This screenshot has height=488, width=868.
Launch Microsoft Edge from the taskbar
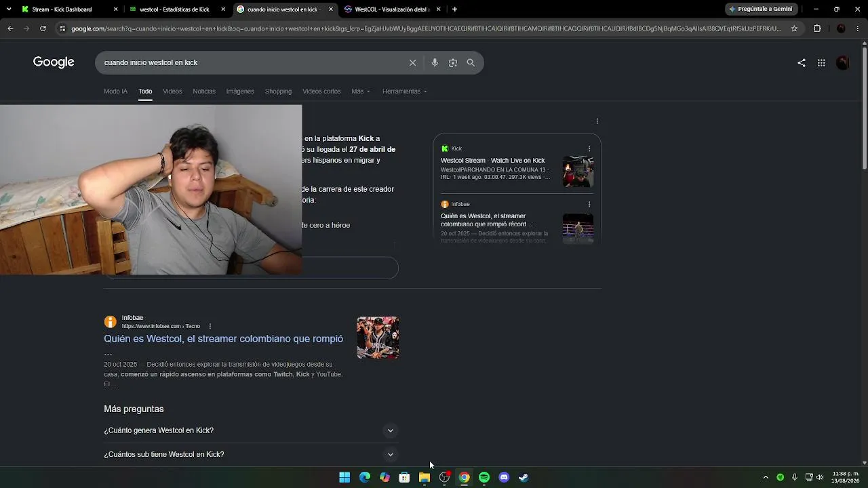(365, 477)
